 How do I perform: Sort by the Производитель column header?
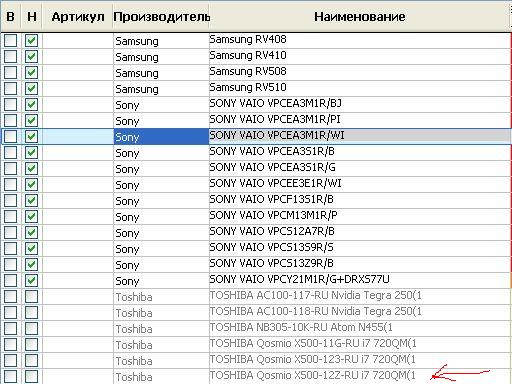[x=161, y=16]
